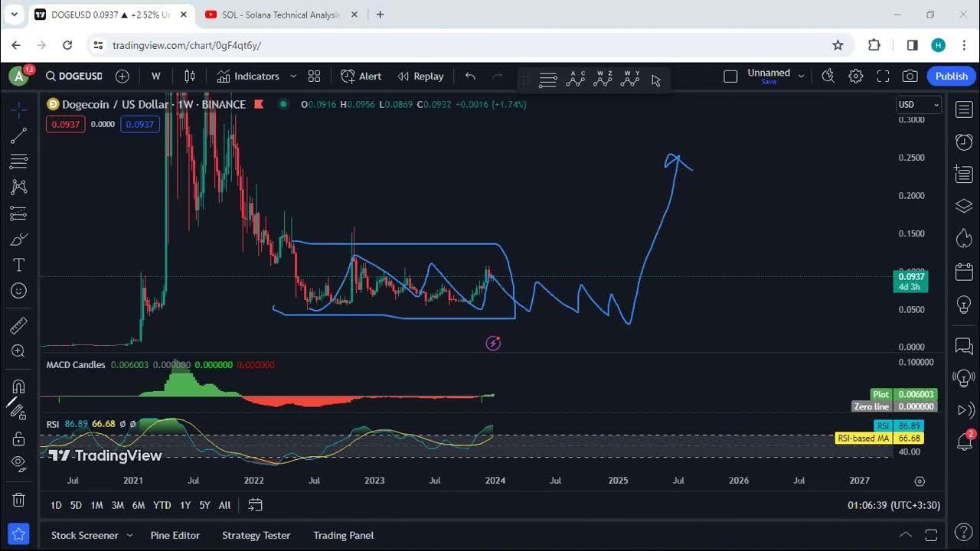Click the Publish button
This screenshot has width=980, height=551.
tap(952, 76)
